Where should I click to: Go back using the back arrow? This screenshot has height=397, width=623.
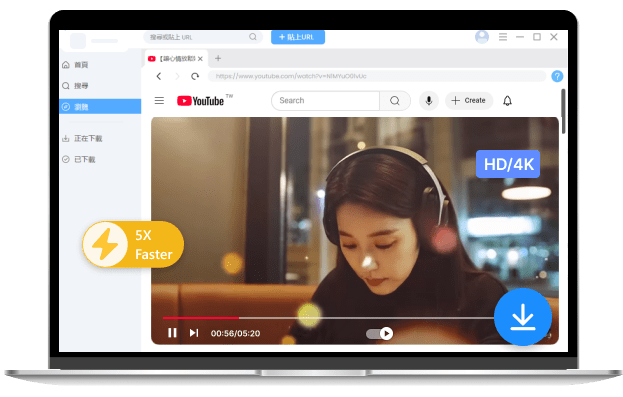[159, 76]
